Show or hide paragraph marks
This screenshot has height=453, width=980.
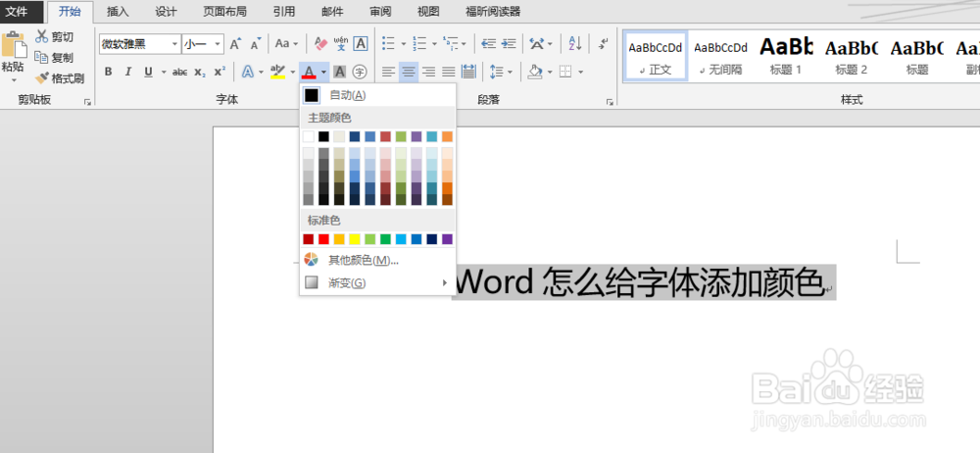click(603, 44)
